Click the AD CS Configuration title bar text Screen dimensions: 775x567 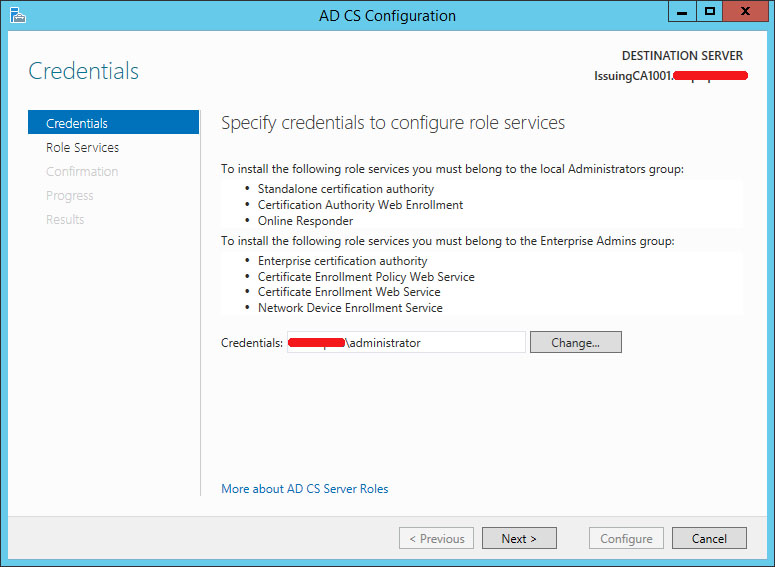[x=385, y=15]
